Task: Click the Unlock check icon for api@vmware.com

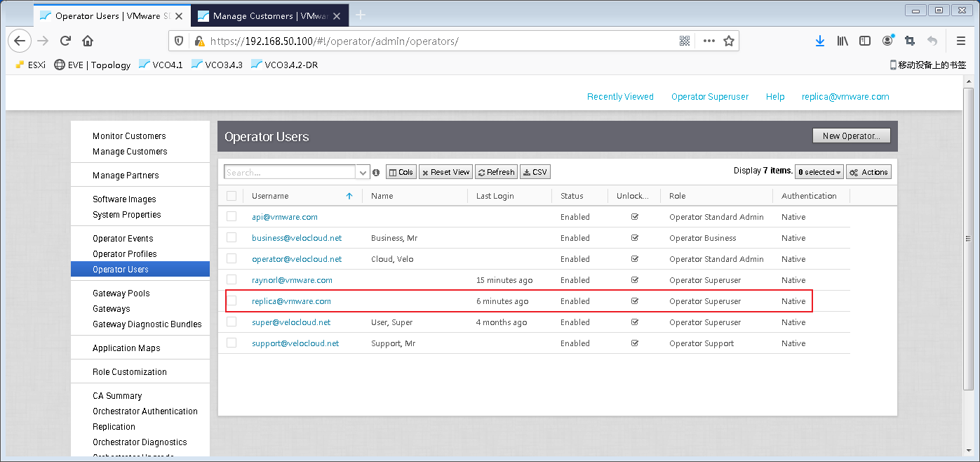Action: [635, 217]
